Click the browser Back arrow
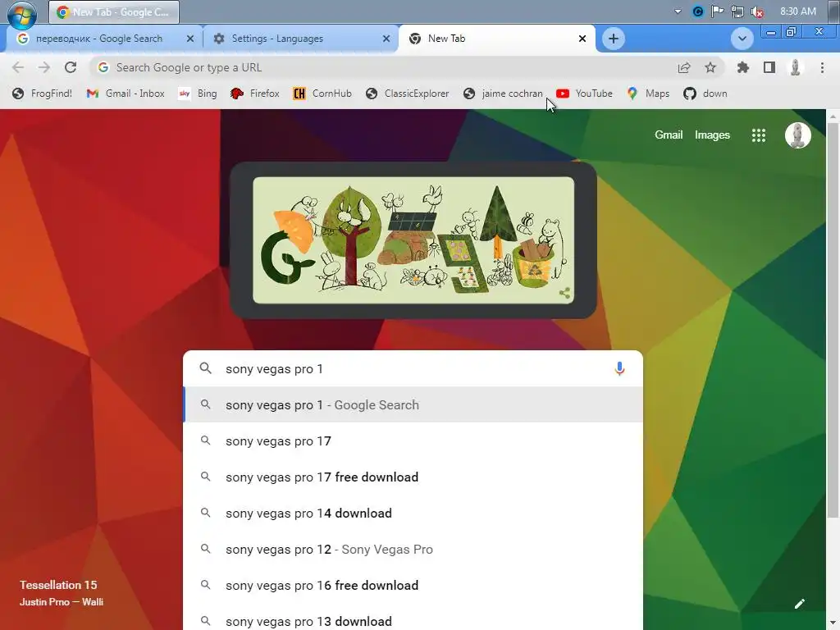Image resolution: width=840 pixels, height=630 pixels. click(18, 67)
